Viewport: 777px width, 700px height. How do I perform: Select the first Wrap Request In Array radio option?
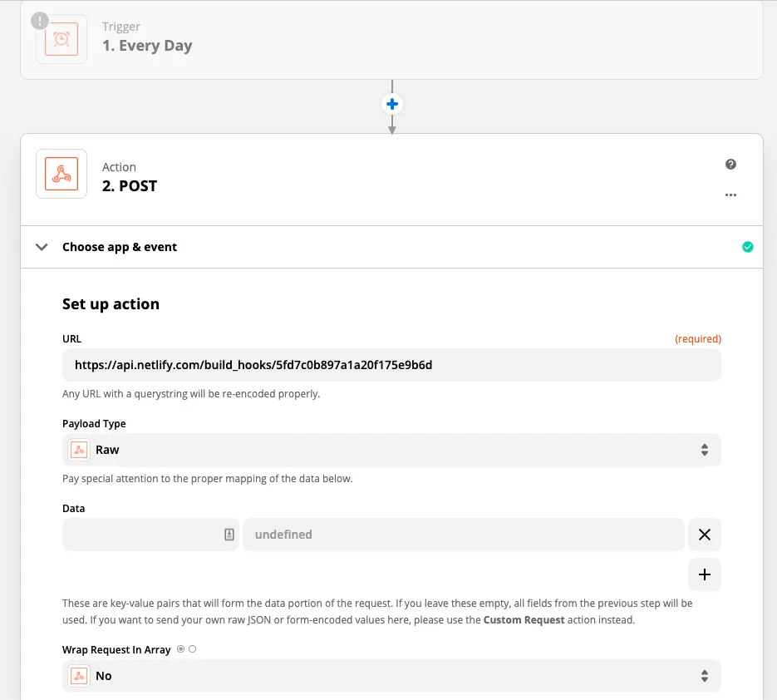[x=180, y=649]
